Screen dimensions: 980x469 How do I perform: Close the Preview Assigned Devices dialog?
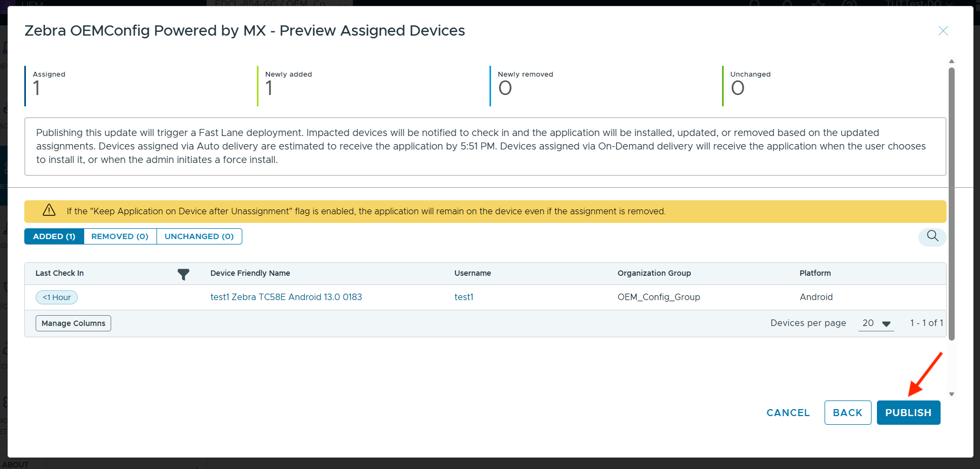[x=943, y=31]
